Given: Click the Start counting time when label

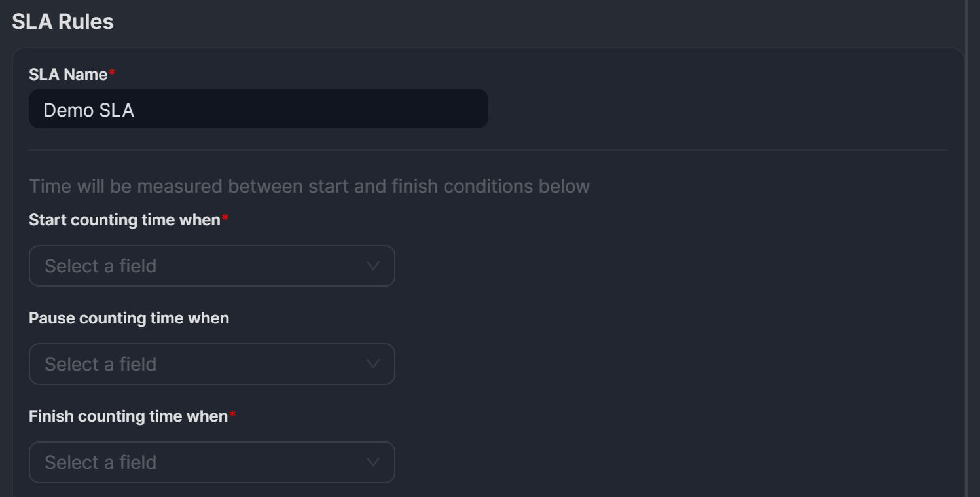Looking at the screenshot, I should (x=124, y=220).
